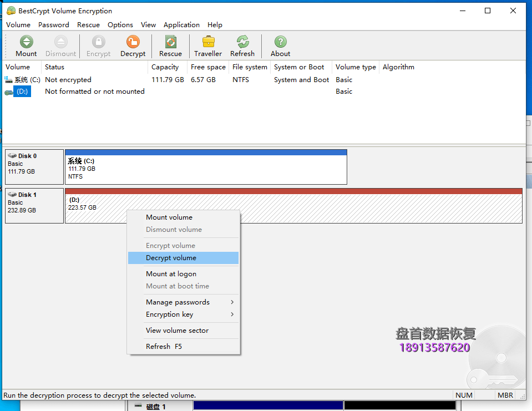Select the 系统 (C:) partition block in disk map
The height and width of the screenshot is (411, 532).
(206, 167)
